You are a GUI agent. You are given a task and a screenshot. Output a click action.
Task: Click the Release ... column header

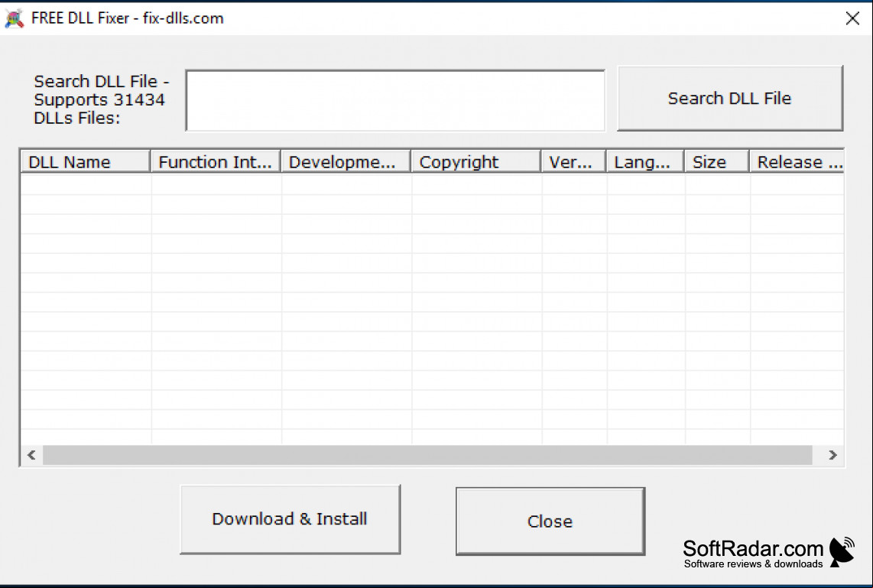(x=797, y=162)
